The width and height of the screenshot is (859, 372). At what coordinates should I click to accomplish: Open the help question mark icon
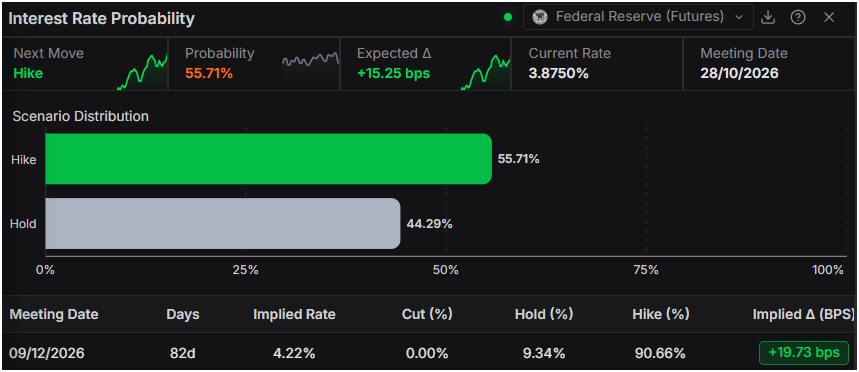click(798, 18)
